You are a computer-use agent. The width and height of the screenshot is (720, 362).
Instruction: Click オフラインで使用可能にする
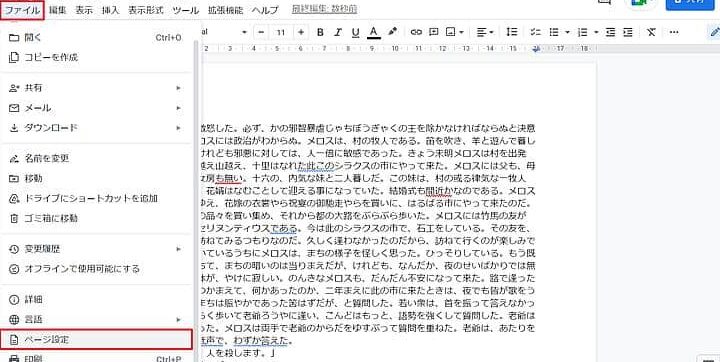[x=96, y=269]
